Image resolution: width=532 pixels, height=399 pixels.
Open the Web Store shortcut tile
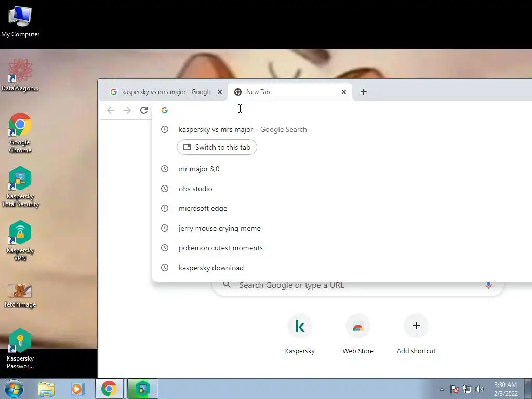pyautogui.click(x=358, y=334)
